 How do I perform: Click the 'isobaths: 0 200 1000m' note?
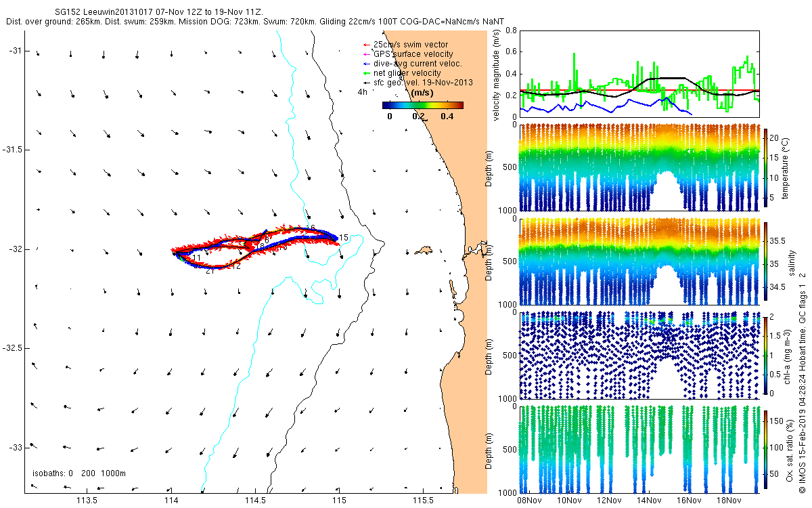tap(79, 473)
